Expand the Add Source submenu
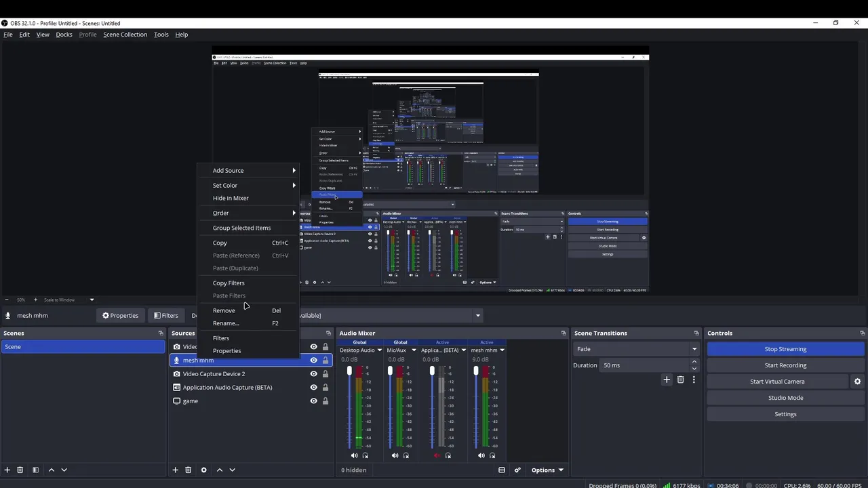 [x=294, y=170]
